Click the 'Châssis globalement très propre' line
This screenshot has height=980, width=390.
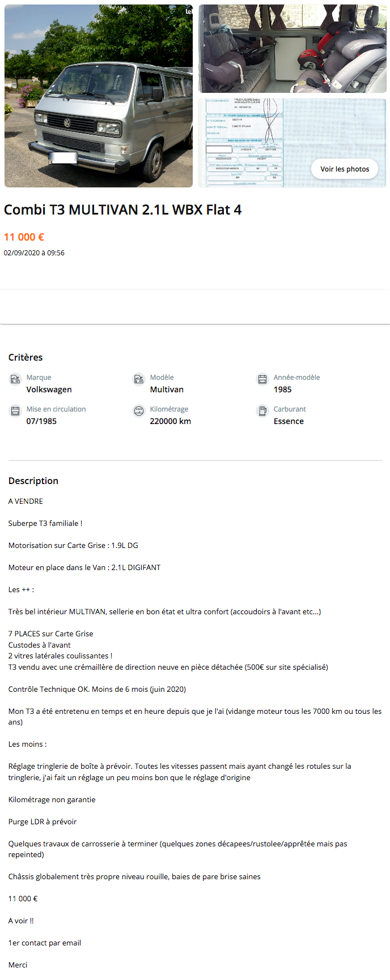click(134, 876)
